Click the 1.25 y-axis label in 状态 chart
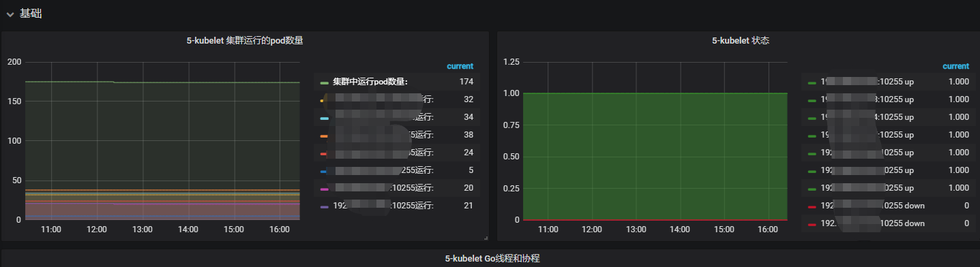This screenshot has height=267, width=980. point(511,62)
